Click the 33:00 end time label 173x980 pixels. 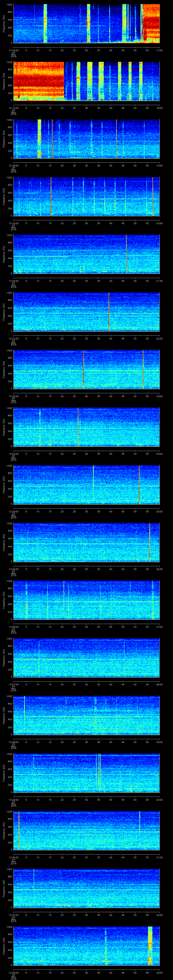pyautogui.click(x=159, y=972)
